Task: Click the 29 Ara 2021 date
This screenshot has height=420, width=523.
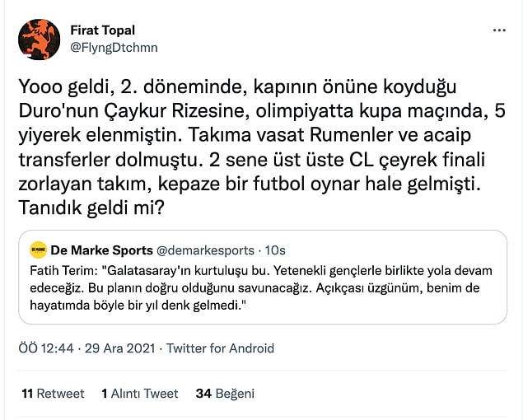Action: (119, 348)
